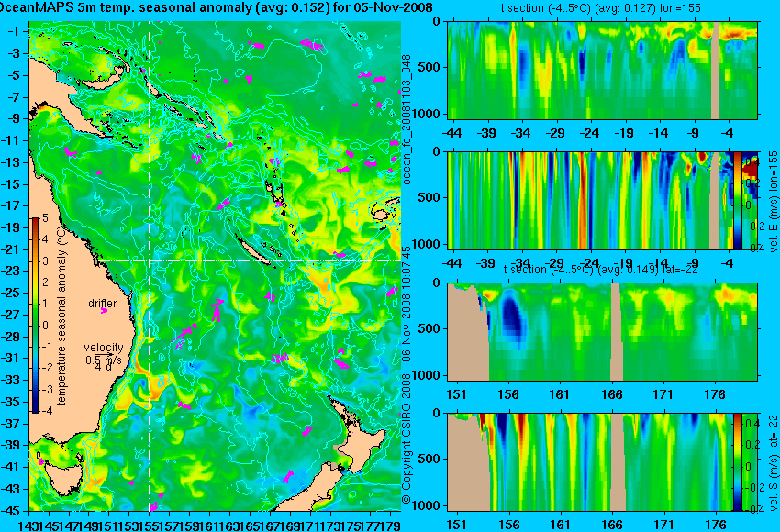The height and width of the screenshot is (532, 780).
Task: Click the temperature seasonal anomaly color bar
Action: point(35,316)
